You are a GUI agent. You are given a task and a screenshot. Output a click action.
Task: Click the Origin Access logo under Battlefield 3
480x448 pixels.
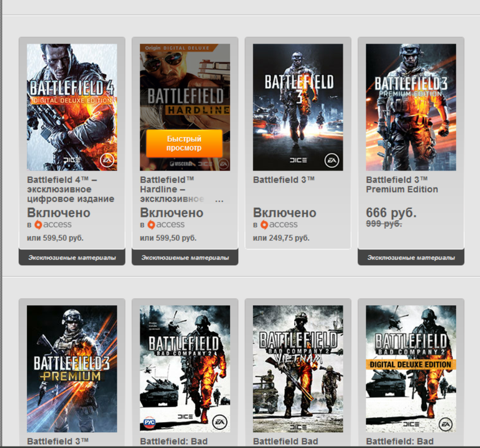pos(278,225)
